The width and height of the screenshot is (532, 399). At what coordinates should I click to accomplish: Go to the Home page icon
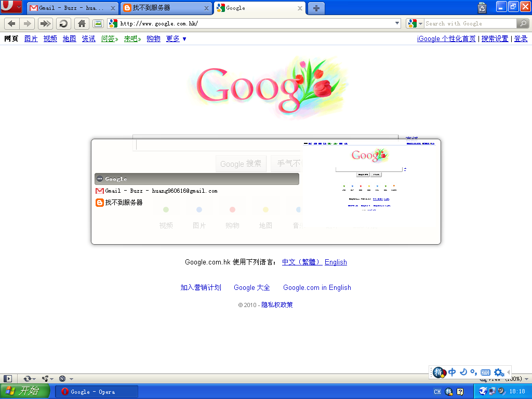[x=82, y=23]
